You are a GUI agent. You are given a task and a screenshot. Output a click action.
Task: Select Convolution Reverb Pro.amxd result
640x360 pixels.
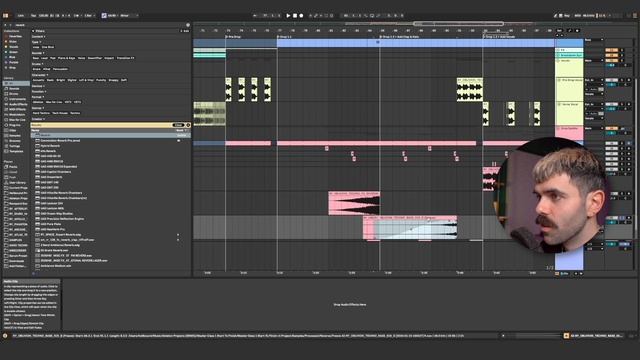click(x=60, y=140)
